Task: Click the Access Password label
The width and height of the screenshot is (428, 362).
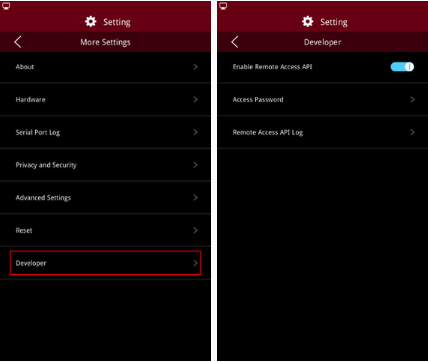Action: point(258,99)
